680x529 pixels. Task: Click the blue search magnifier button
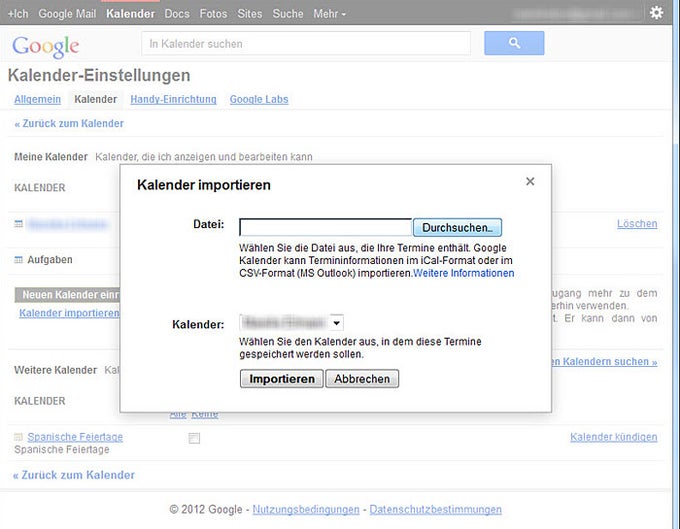(514, 43)
